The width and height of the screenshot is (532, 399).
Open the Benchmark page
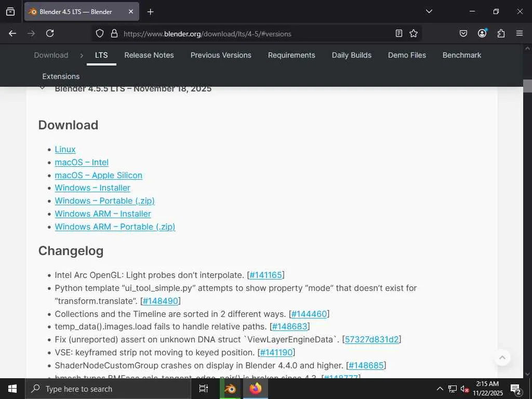[x=462, y=55]
